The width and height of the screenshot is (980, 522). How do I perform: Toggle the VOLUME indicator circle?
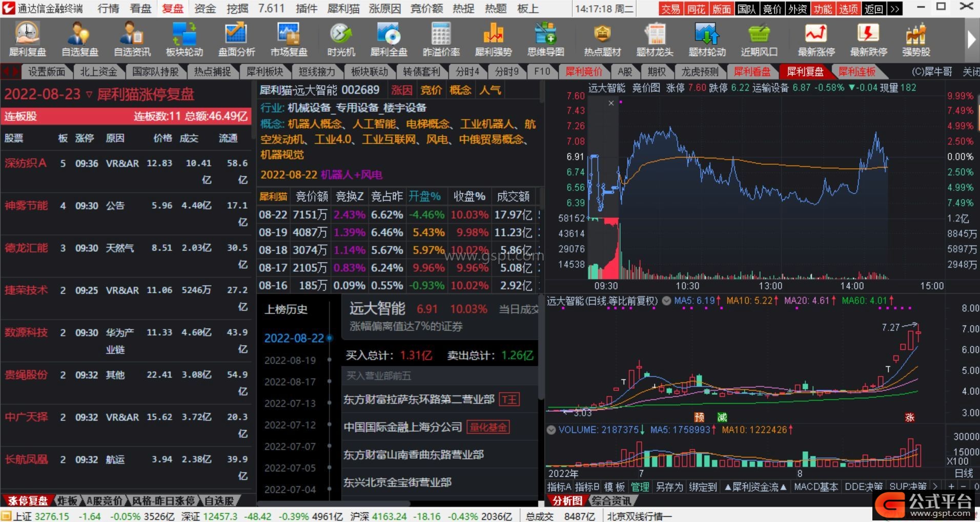(x=551, y=430)
